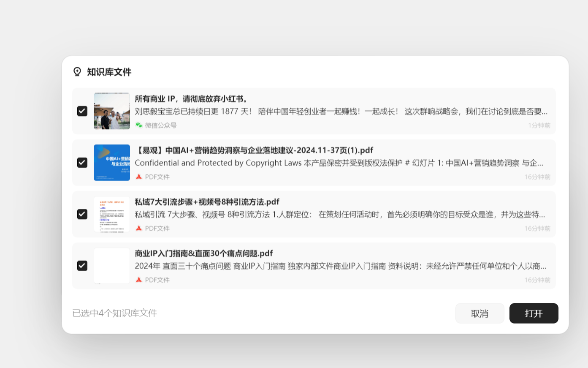
Task: Click the PDF文件 label under the 商业IP指南 entry
Action: click(158, 280)
